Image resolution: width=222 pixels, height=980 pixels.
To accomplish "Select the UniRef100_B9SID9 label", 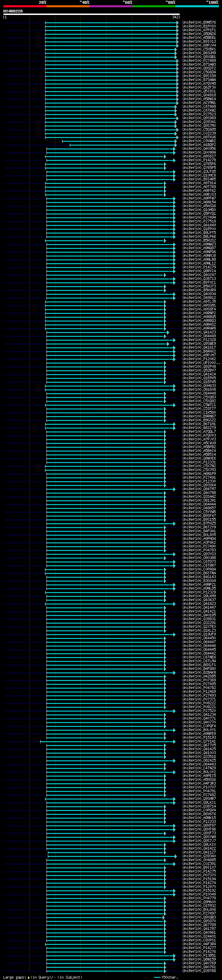I will tap(199, 76).
